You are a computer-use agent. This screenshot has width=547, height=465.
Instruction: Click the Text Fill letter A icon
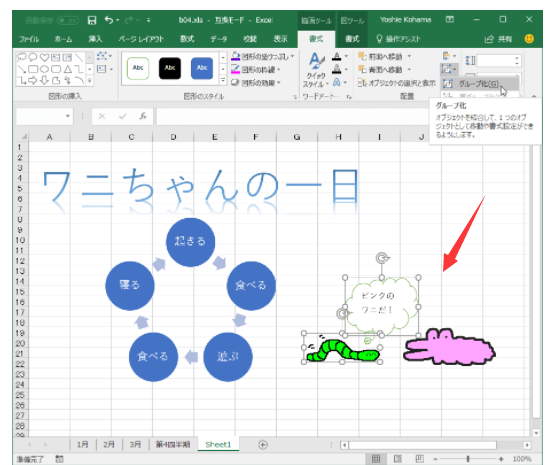point(337,56)
